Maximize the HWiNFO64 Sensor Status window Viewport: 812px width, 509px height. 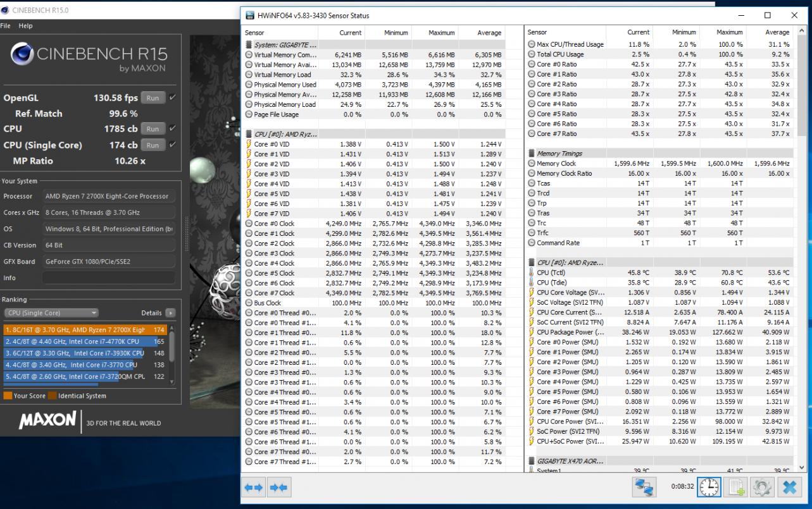coord(767,15)
